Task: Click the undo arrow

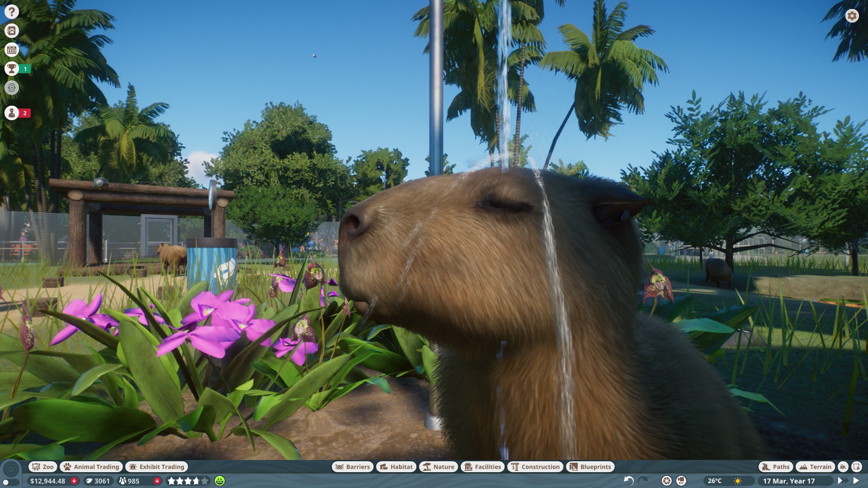Action: pos(628,481)
